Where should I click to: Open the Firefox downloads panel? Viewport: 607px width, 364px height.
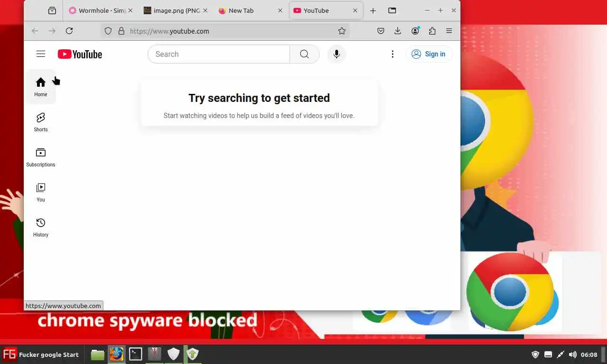398,31
